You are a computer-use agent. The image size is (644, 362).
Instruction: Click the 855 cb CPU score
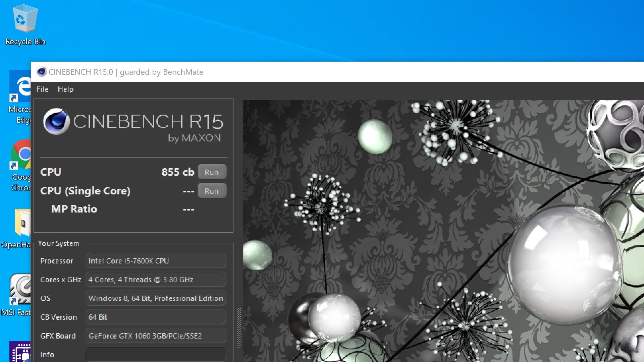178,172
